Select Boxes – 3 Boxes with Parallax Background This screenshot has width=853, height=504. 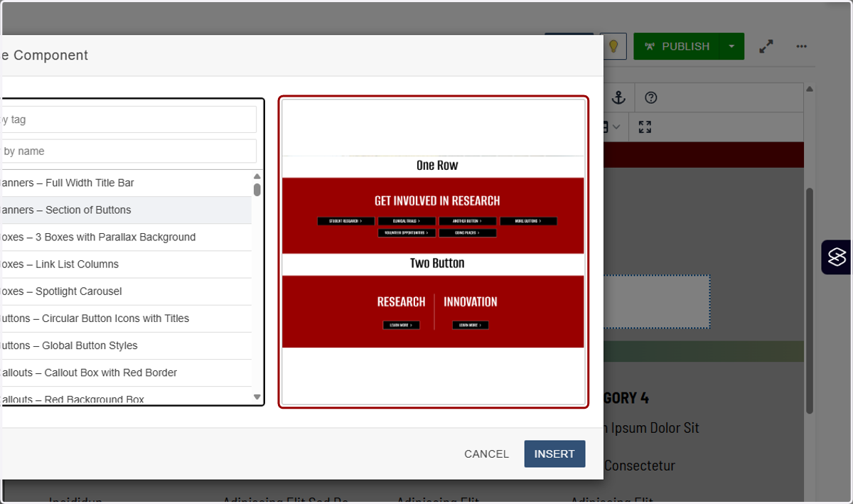click(x=126, y=237)
